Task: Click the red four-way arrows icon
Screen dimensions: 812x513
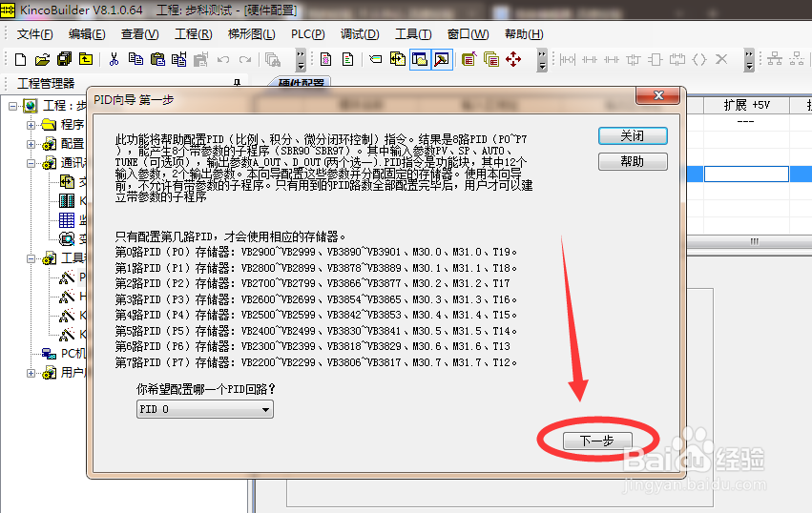Action: click(513, 59)
